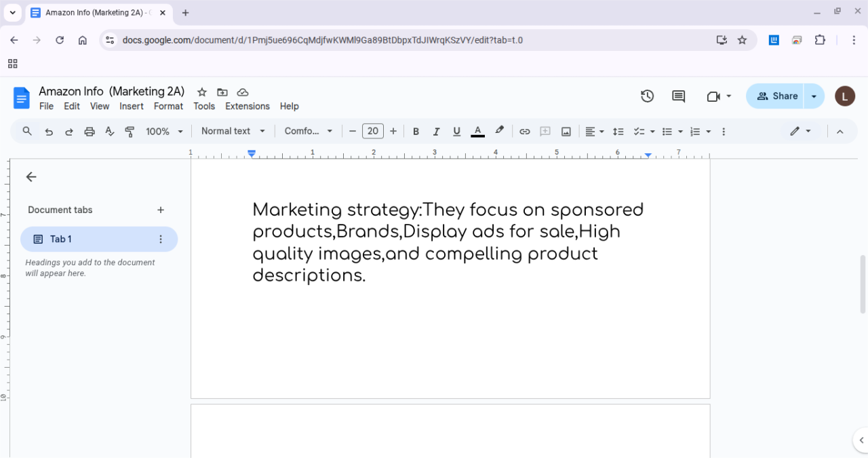Select Tab 1 in document tabs
This screenshot has width=868, height=458.
pyautogui.click(x=99, y=240)
